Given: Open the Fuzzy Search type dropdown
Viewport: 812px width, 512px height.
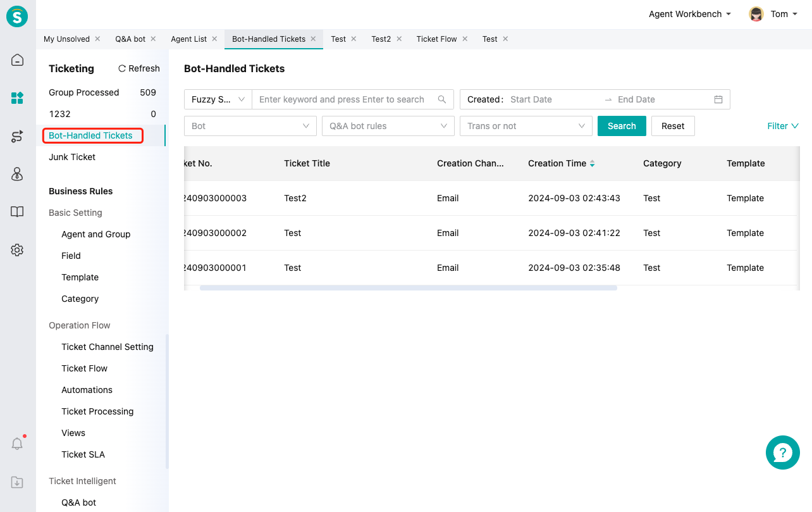Looking at the screenshot, I should [x=218, y=99].
